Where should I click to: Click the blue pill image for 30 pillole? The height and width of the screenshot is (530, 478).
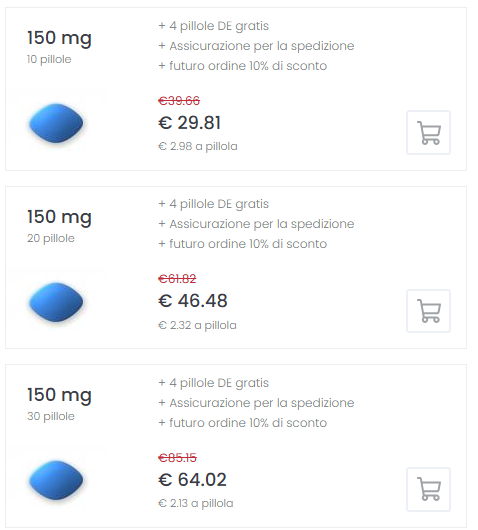(x=56, y=480)
